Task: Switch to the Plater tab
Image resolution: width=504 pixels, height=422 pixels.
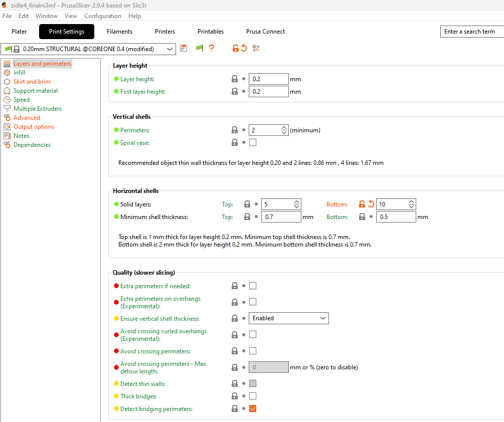Action: tap(19, 32)
